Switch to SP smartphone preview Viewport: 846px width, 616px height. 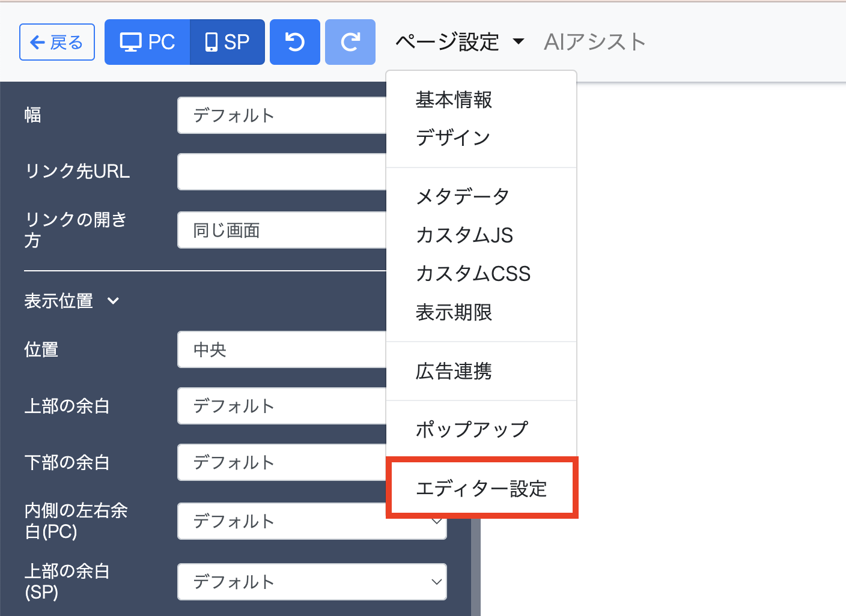pos(228,42)
